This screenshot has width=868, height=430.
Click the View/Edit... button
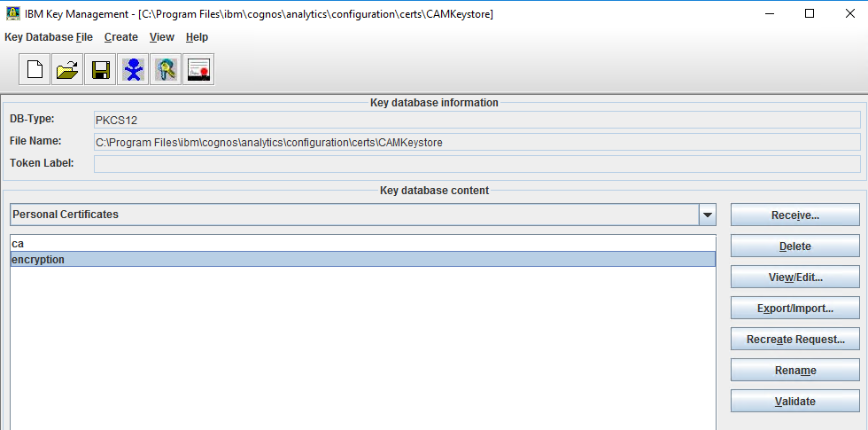tap(795, 277)
